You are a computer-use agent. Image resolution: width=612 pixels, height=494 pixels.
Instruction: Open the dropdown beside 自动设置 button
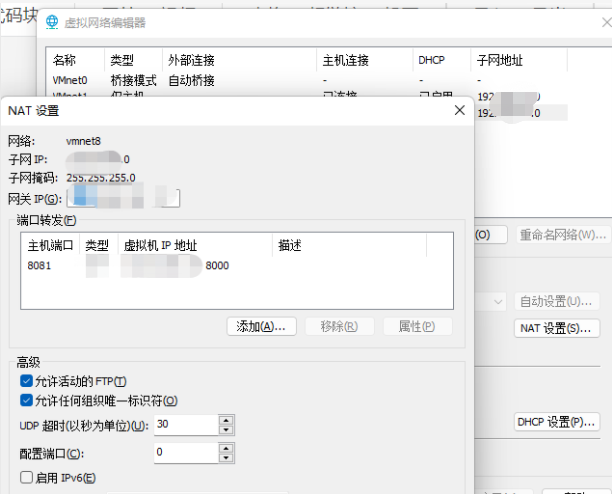coord(498,301)
